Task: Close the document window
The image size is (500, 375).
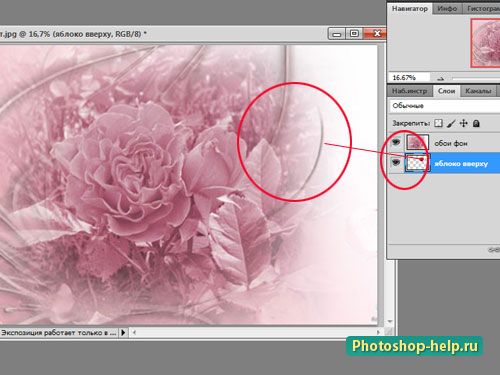Action: pyautogui.click(x=375, y=34)
